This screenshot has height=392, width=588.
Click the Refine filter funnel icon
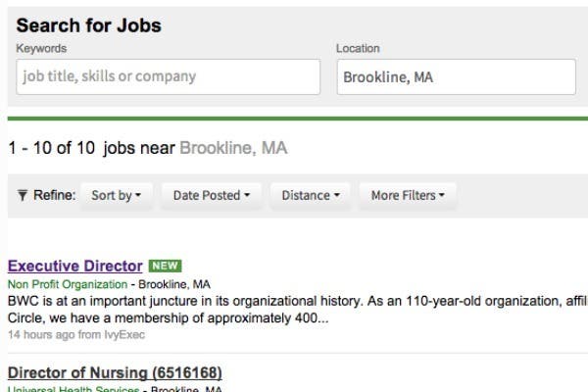[23, 195]
